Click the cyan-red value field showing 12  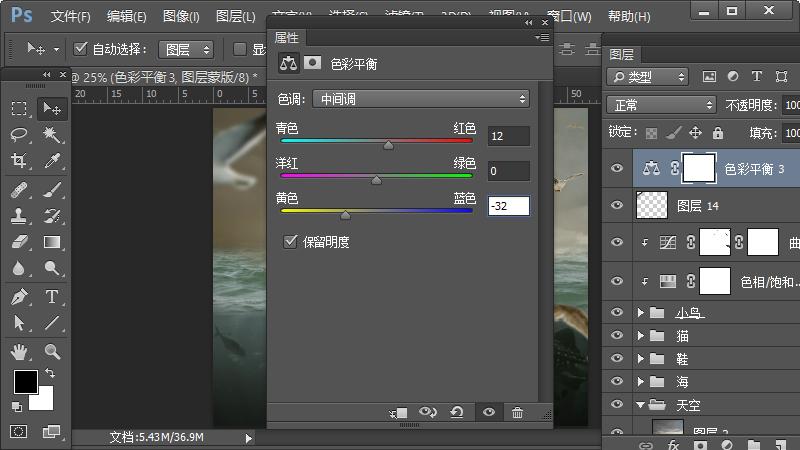pos(509,136)
